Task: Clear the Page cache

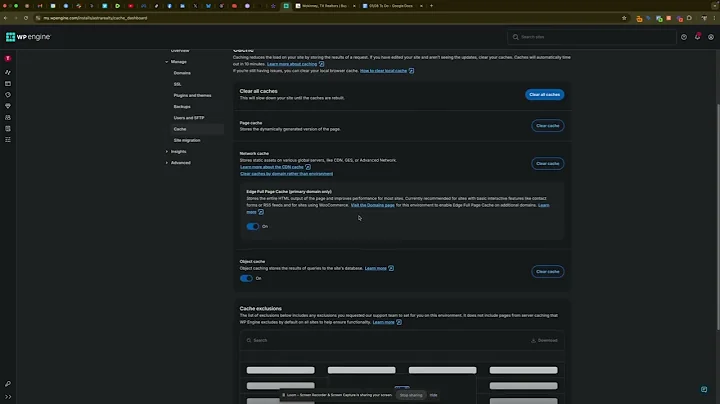Action: (548, 126)
